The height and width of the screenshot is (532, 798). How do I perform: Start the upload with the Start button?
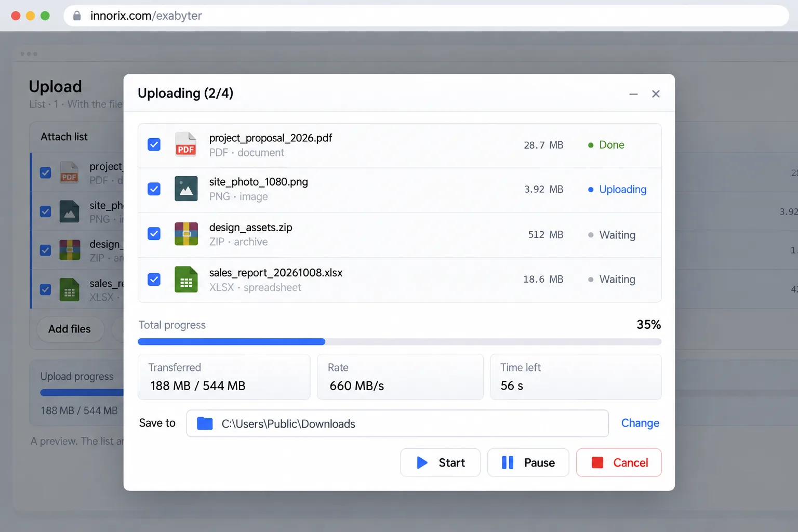coord(440,462)
